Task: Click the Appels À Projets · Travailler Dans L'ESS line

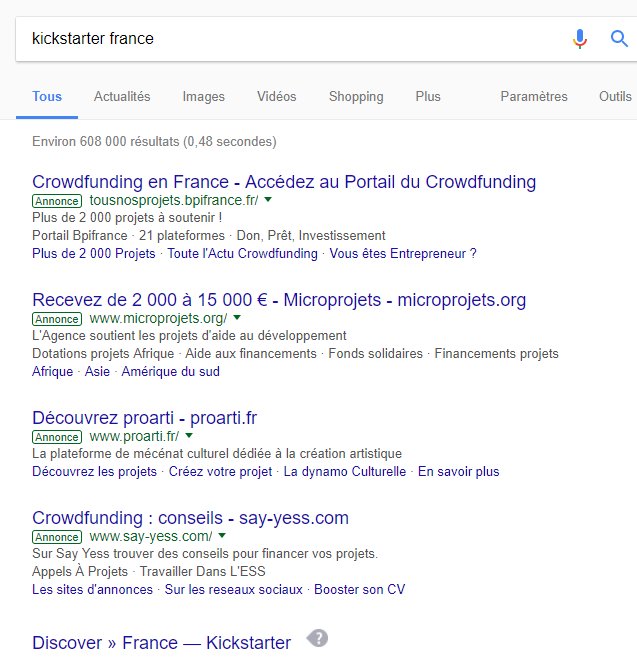Action: [149, 572]
